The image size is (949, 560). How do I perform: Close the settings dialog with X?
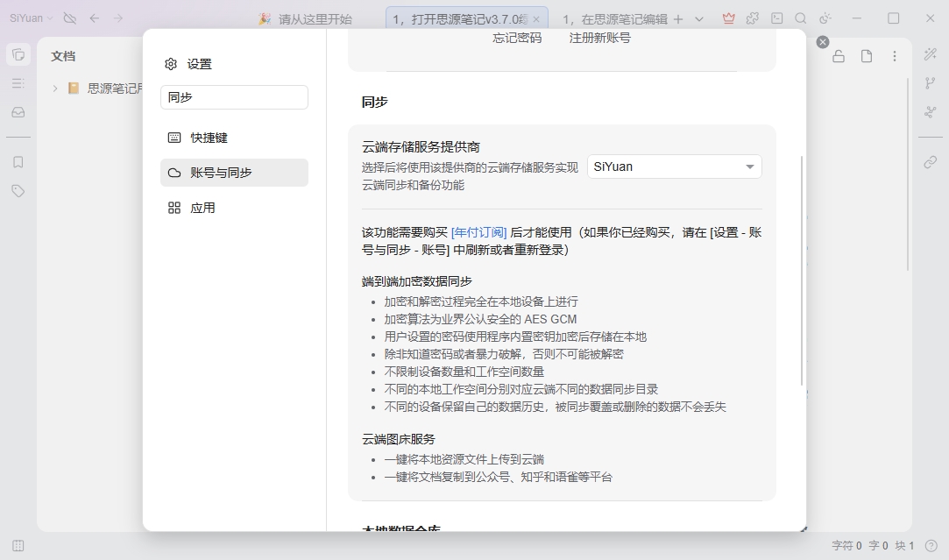pos(823,42)
